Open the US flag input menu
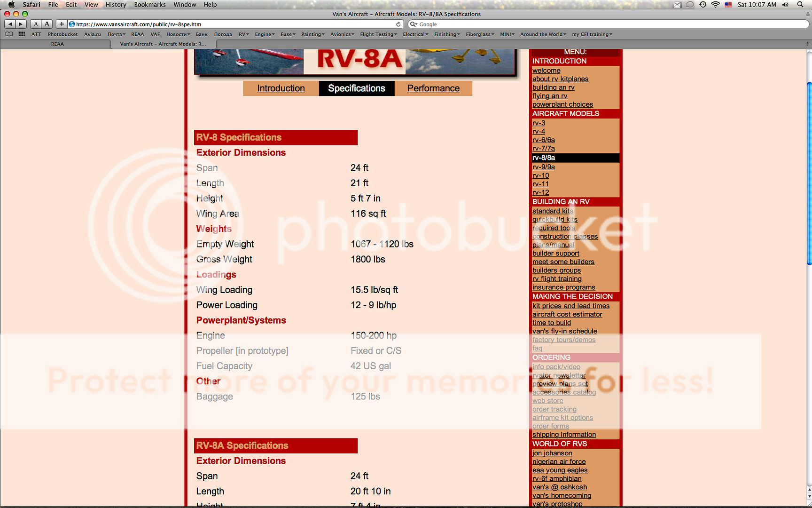This screenshot has width=812, height=508. [x=728, y=5]
